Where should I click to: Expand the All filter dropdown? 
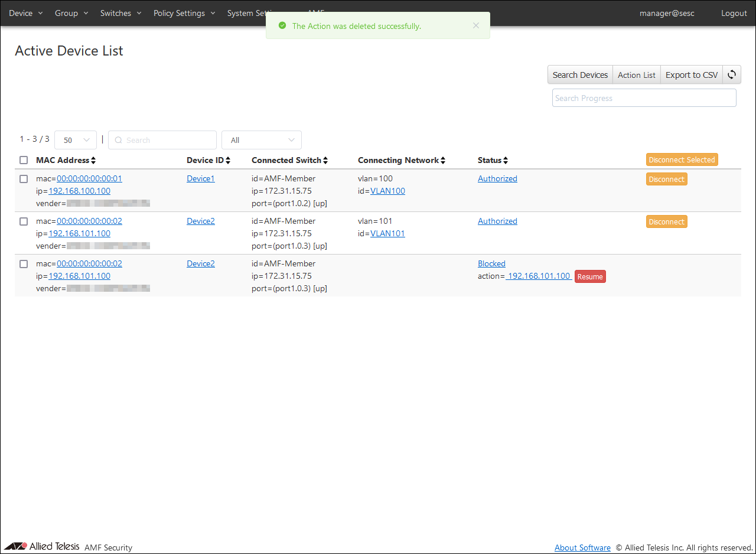pyautogui.click(x=261, y=140)
